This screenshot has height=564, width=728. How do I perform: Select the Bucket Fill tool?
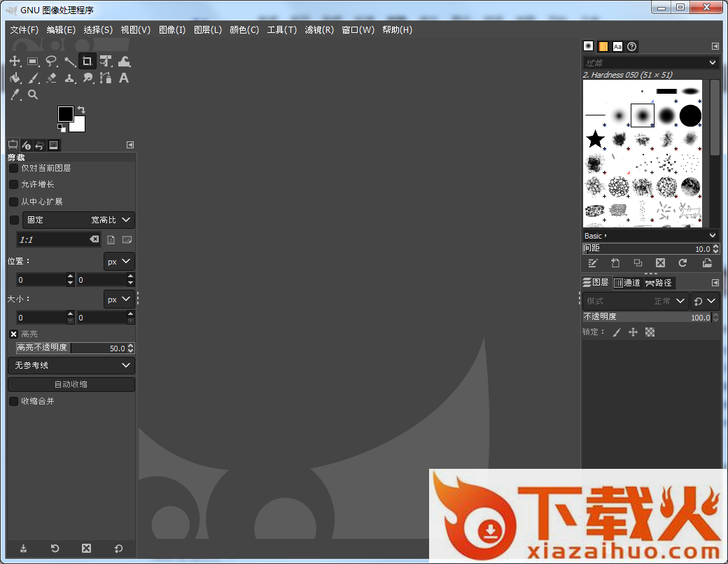pyautogui.click(x=15, y=78)
